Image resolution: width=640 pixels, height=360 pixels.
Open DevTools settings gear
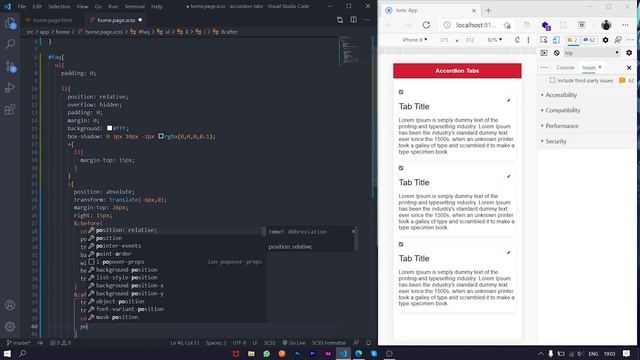point(606,40)
